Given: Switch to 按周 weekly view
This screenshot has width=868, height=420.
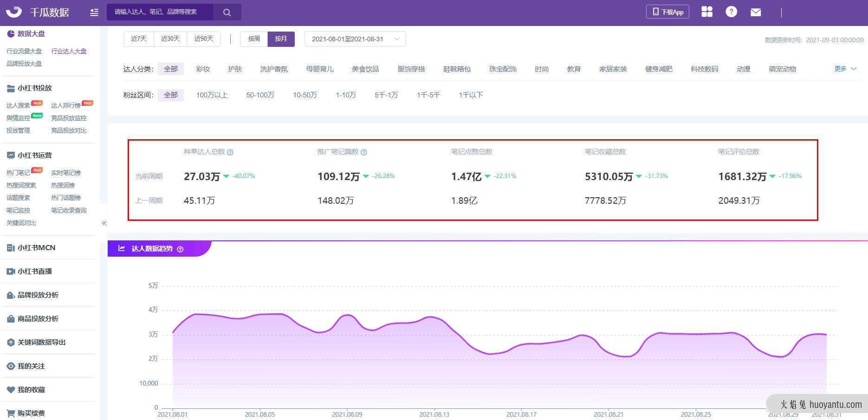Looking at the screenshot, I should (x=254, y=39).
